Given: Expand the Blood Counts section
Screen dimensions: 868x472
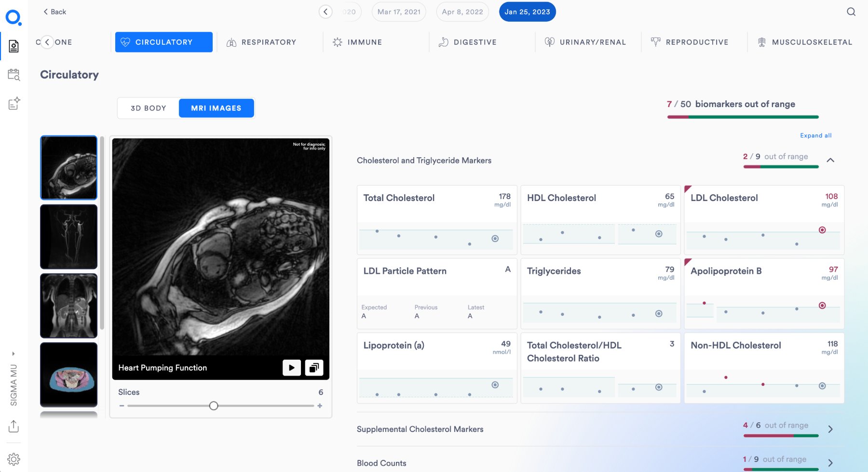Looking at the screenshot, I should pos(830,463).
